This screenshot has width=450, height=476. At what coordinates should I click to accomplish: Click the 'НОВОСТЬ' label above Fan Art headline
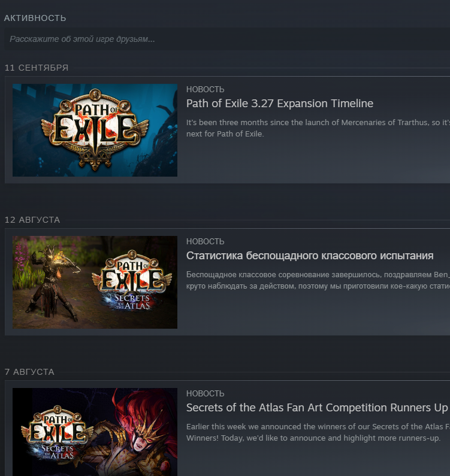tap(205, 394)
